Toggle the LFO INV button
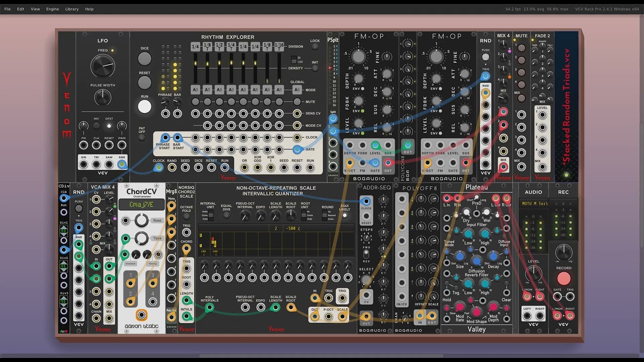 (96, 126)
